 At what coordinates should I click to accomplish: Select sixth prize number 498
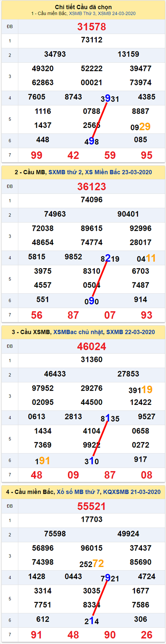[92, 141]
